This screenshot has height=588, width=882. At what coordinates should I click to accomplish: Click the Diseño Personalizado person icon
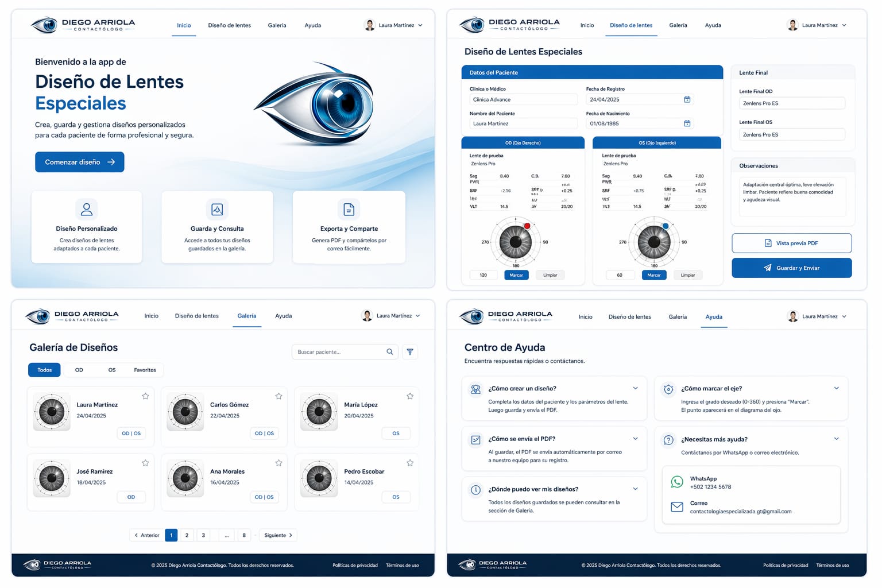click(x=87, y=210)
